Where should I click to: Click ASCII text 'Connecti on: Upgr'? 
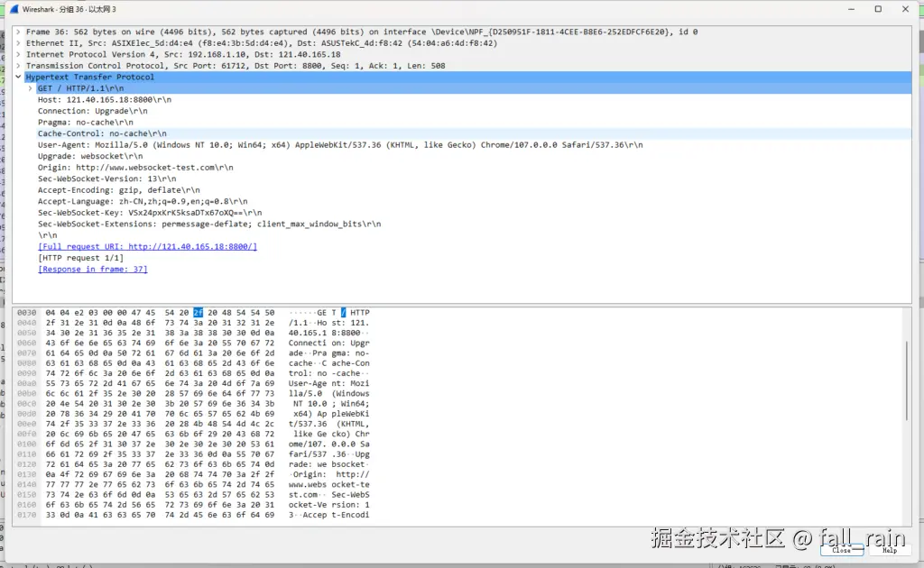[x=328, y=343]
